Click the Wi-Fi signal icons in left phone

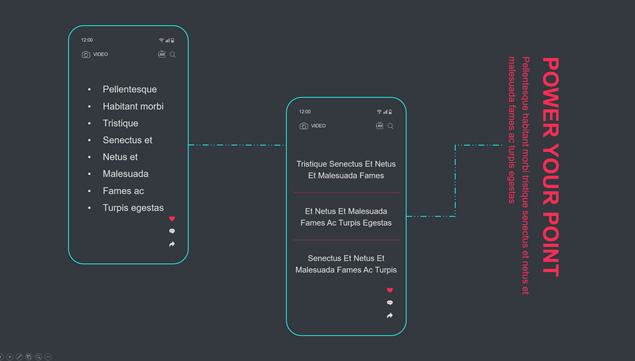pos(167,40)
